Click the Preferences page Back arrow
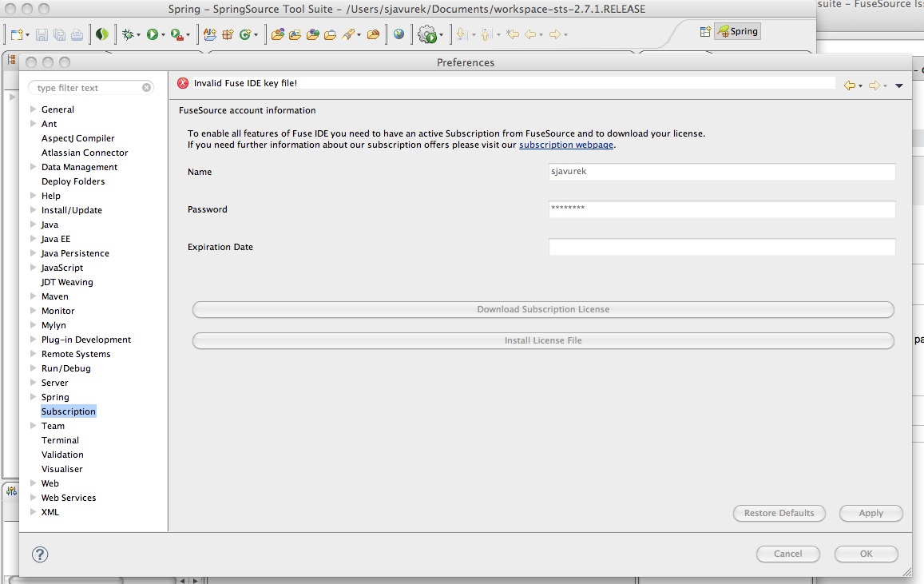The height and width of the screenshot is (584, 924). tap(850, 86)
